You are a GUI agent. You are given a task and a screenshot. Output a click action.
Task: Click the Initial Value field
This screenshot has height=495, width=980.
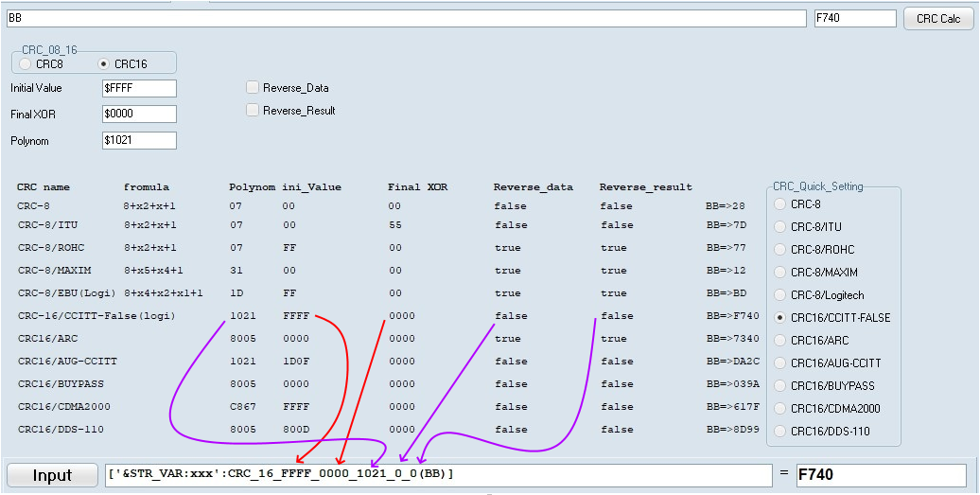click(139, 88)
